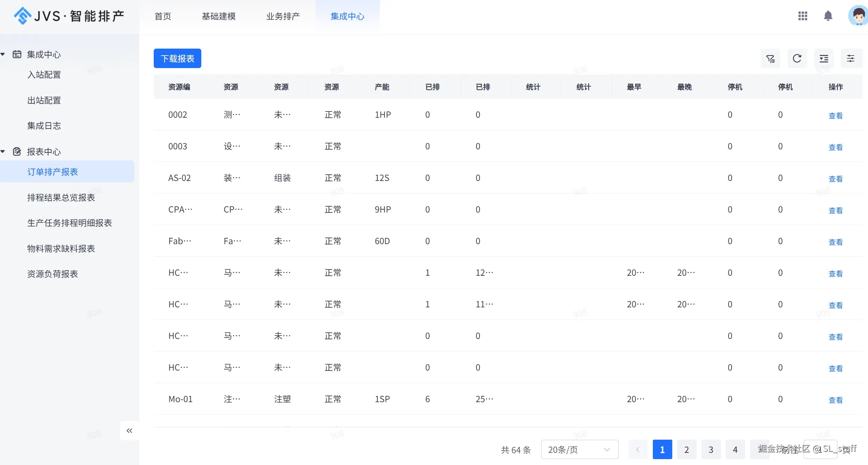Open 排程结果总览报表 in sidebar
Image resolution: width=868 pixels, height=465 pixels.
pyautogui.click(x=61, y=198)
